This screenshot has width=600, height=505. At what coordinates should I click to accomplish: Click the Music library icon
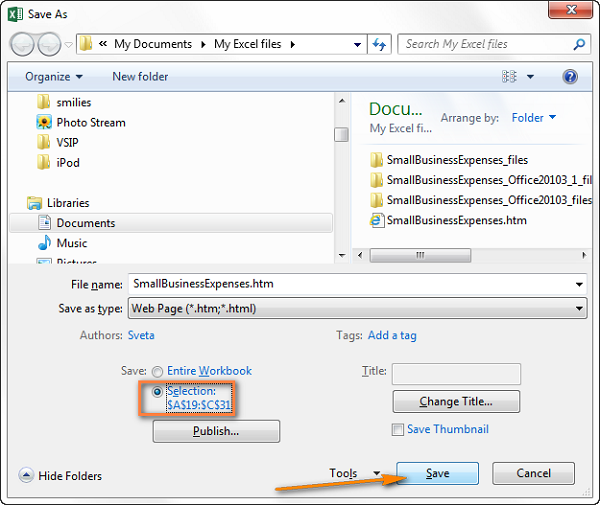[x=44, y=243]
